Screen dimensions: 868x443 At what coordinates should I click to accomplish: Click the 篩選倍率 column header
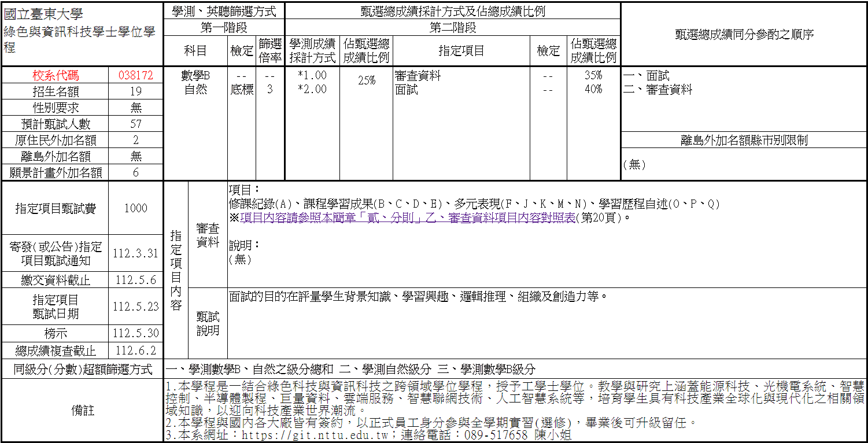[x=270, y=51]
